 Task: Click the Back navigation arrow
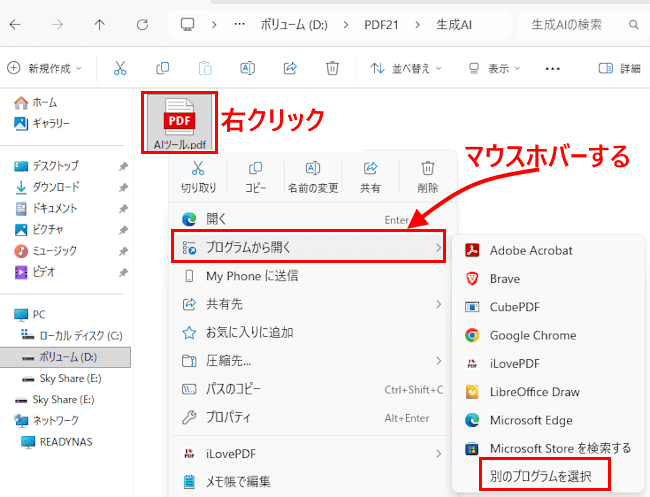15,25
